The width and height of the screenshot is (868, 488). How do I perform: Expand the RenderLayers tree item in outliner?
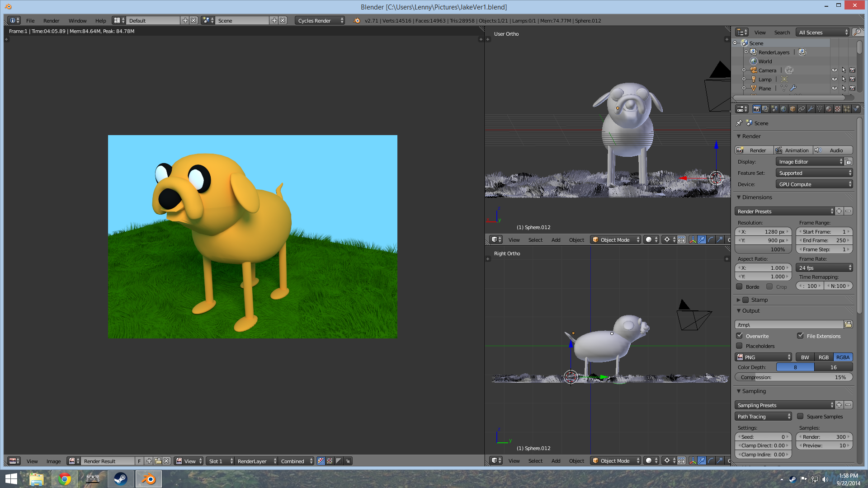click(746, 52)
